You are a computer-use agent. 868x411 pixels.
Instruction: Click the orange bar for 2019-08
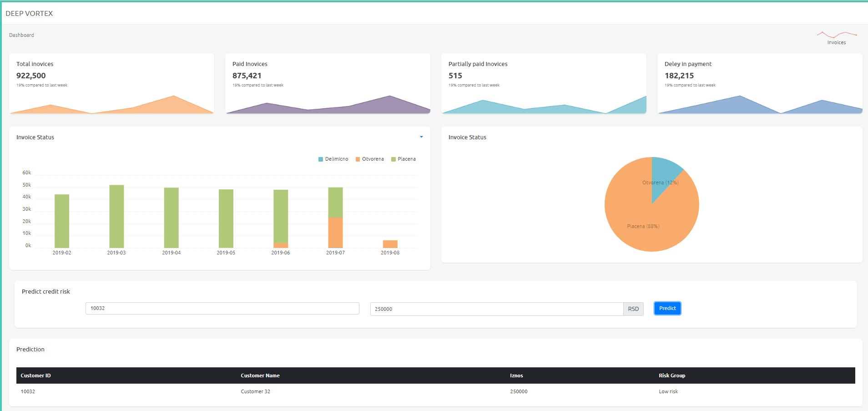pyautogui.click(x=390, y=244)
